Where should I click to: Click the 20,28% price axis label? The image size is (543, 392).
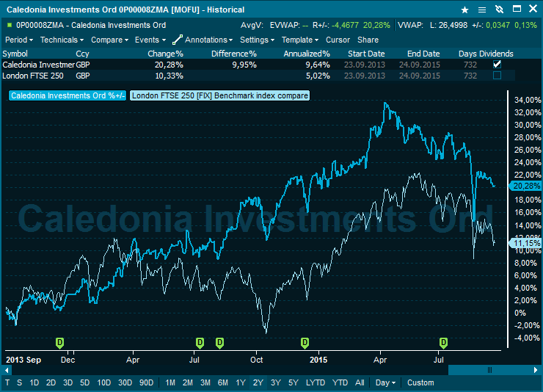tap(526, 186)
